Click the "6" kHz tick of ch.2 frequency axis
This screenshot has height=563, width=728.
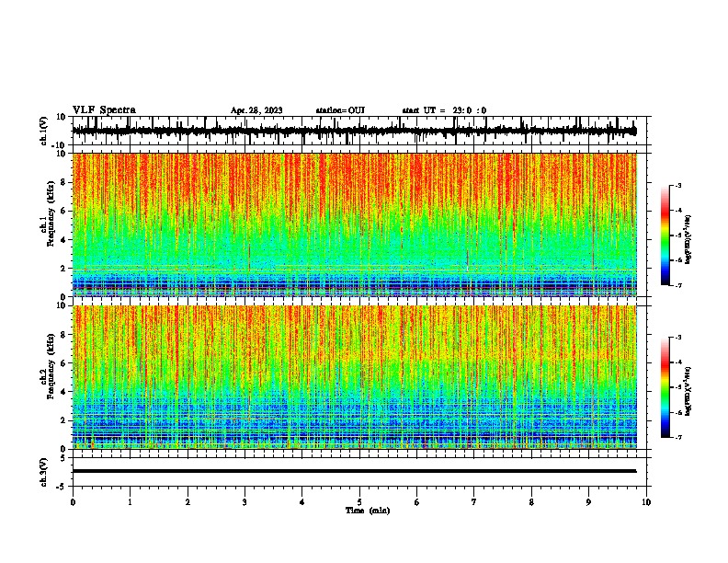tap(64, 363)
